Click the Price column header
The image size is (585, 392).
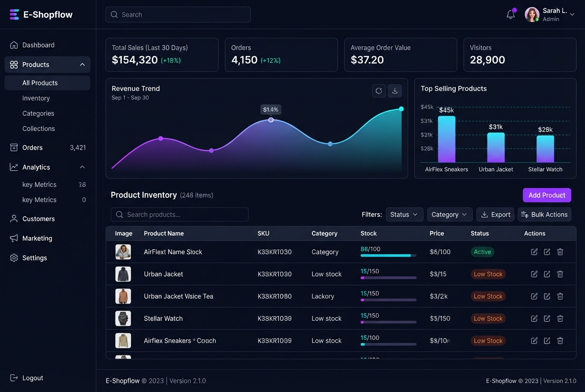(x=436, y=233)
